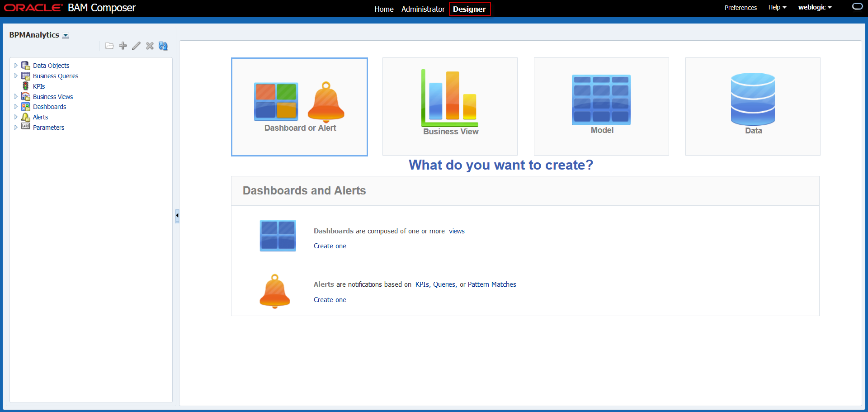The image size is (868, 412).
Task: Select the KPIs traffic light item
Action: 38,86
